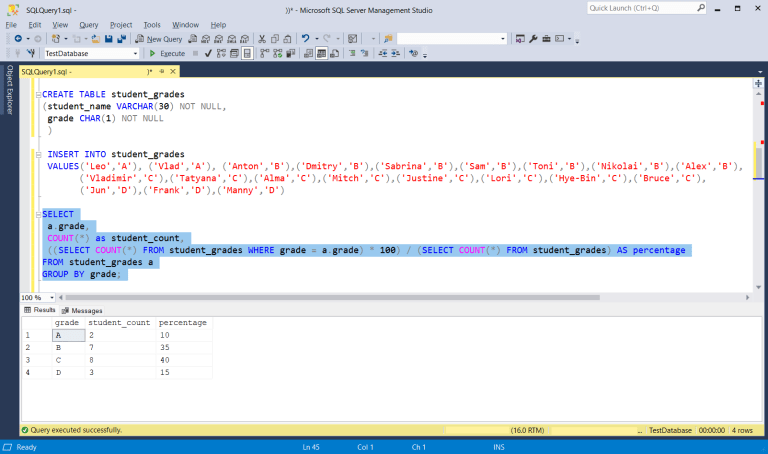This screenshot has width=768, height=454.
Task: Open the Object Explorer side panel
Action: pyautogui.click(x=9, y=90)
